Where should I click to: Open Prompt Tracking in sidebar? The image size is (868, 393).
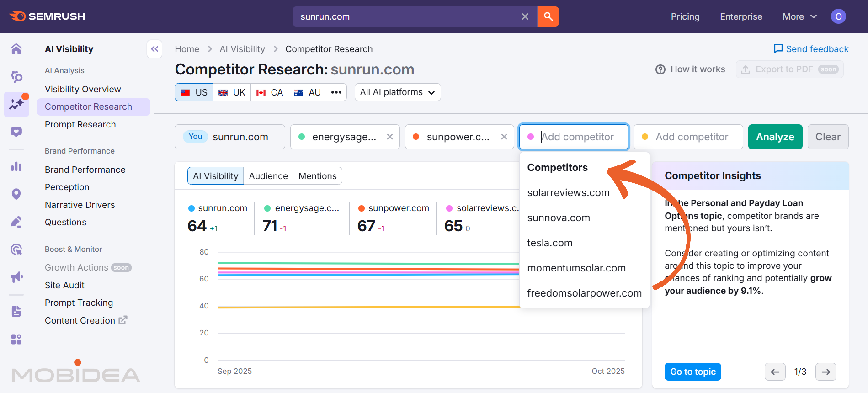click(x=79, y=303)
